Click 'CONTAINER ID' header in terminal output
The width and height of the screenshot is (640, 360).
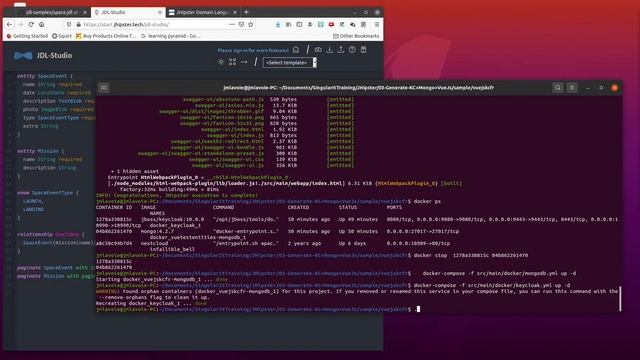tap(113, 207)
